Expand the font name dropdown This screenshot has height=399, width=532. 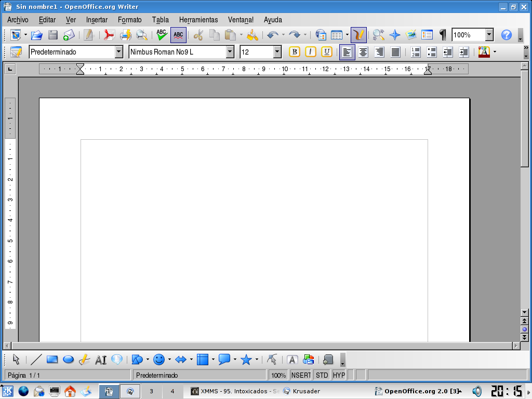pos(230,52)
